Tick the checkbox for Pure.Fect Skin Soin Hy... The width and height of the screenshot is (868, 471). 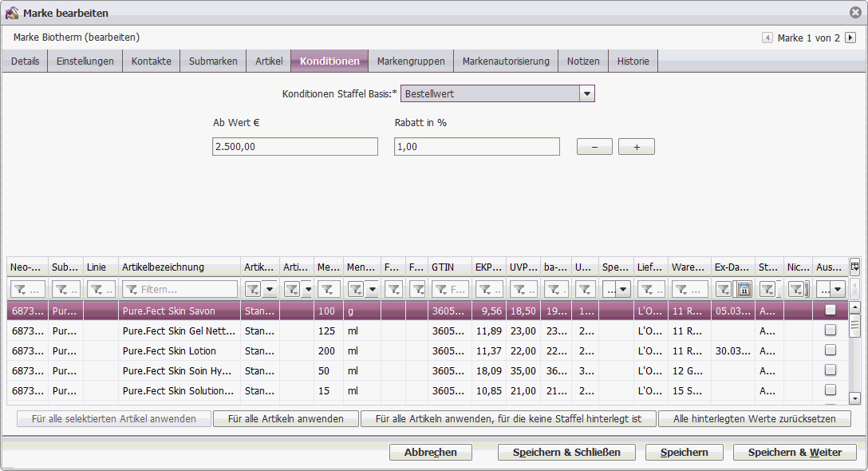pos(831,370)
